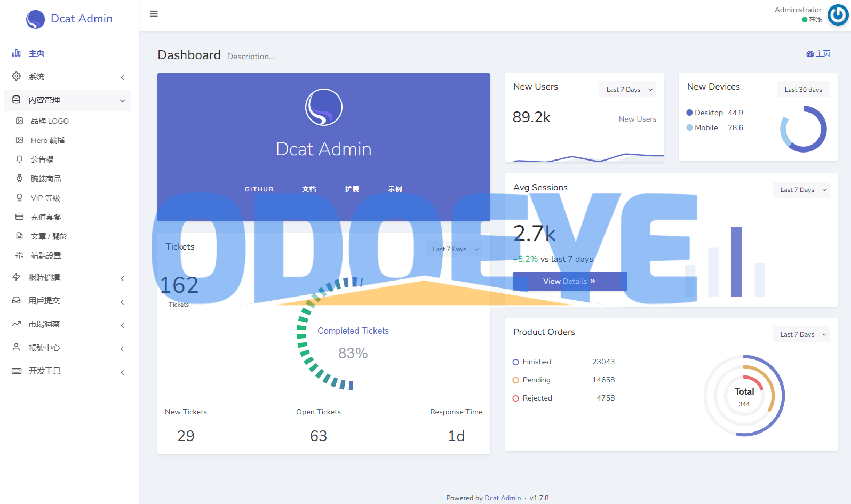Click the New Devices donut chart
The image size is (851, 504).
pyautogui.click(x=804, y=129)
